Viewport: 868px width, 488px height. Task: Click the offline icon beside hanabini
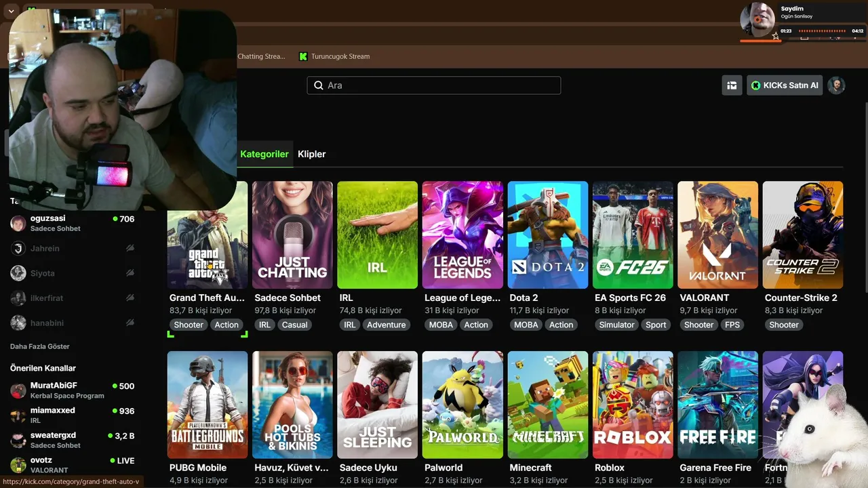click(x=130, y=323)
